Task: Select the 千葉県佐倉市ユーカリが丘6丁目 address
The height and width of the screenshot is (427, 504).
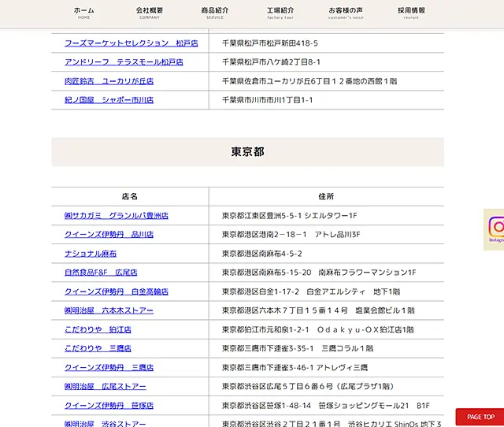Action: [x=309, y=81]
